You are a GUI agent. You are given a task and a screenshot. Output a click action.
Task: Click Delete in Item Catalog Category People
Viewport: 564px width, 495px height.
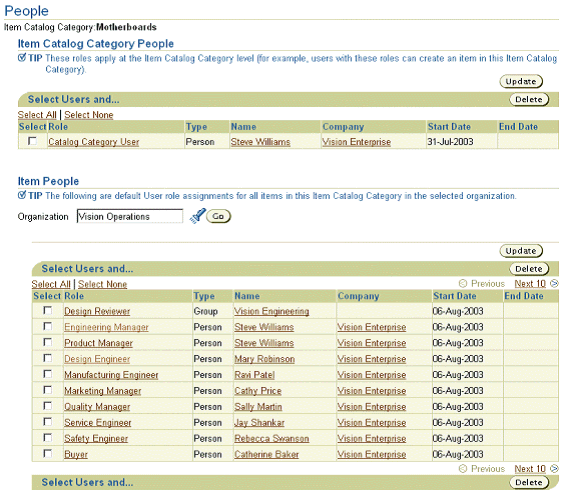pyautogui.click(x=529, y=99)
